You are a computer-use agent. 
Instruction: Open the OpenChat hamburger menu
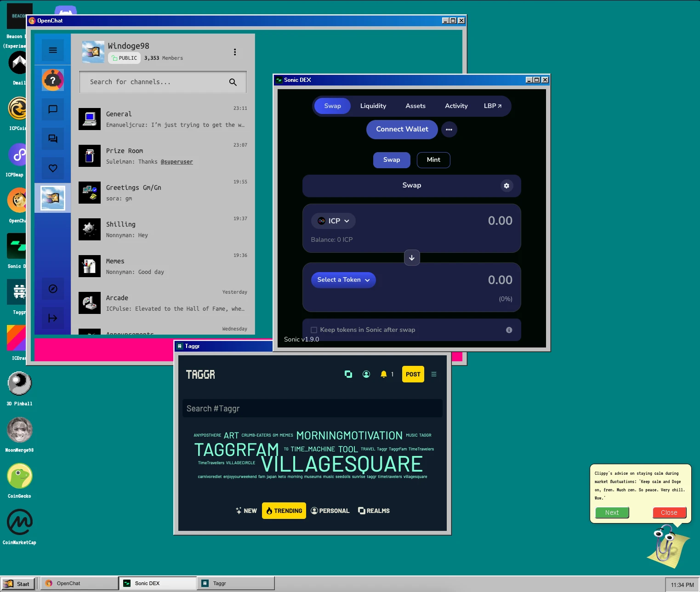[x=53, y=50]
